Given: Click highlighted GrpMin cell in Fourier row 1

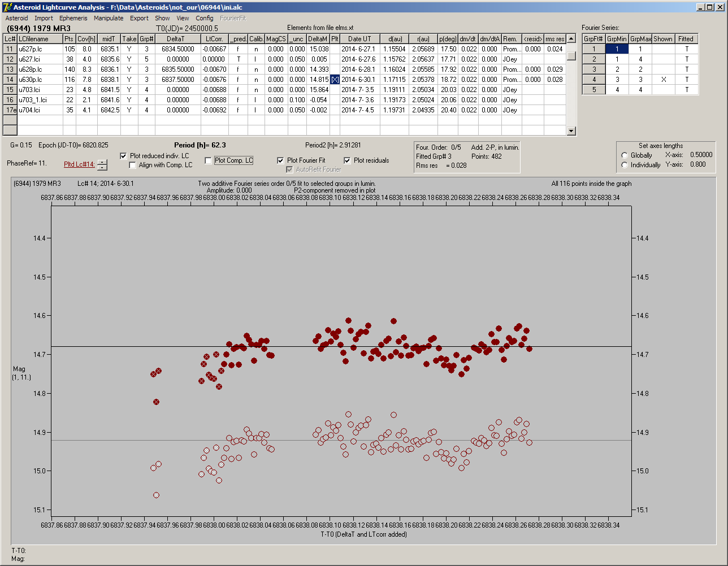Looking at the screenshot, I should [617, 49].
